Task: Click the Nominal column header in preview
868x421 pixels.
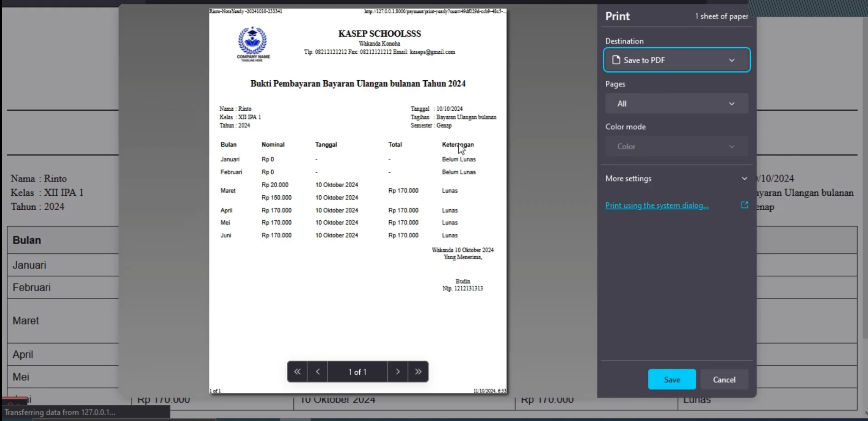Action: tap(273, 144)
